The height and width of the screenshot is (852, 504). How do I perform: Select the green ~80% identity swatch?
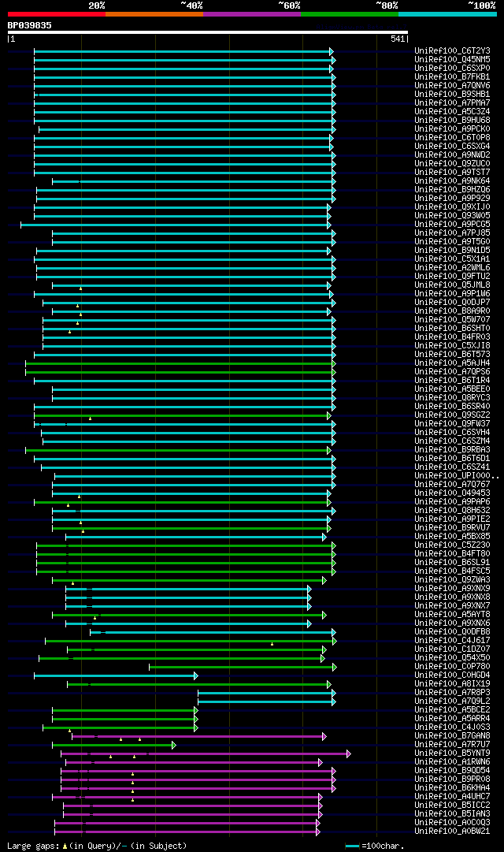coord(350,14)
